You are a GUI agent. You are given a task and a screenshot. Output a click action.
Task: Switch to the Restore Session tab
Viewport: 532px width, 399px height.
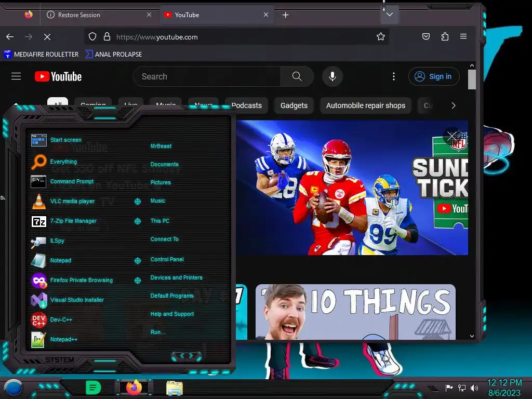(x=99, y=15)
